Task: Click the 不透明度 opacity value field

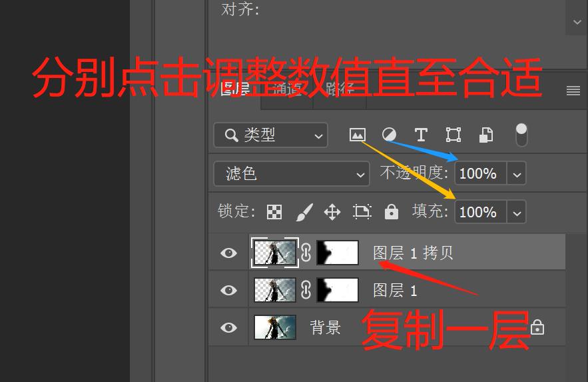Action: (480, 173)
